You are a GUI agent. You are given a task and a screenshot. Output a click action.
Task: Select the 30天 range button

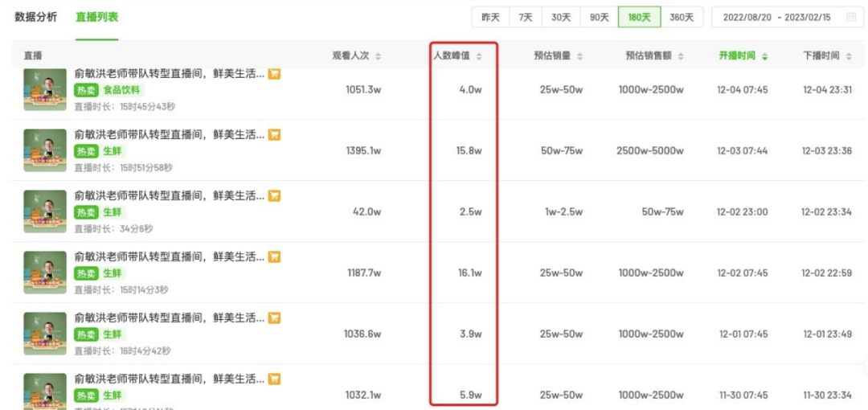pyautogui.click(x=561, y=17)
